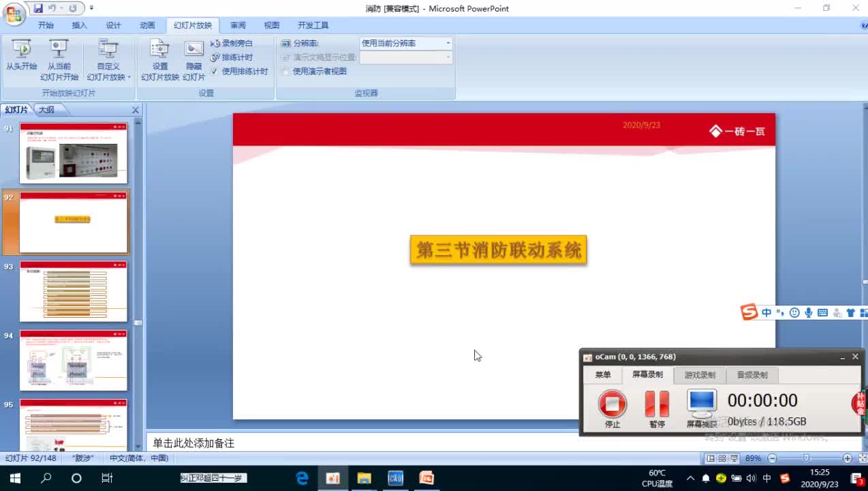Open the 开发工具 ribbon tab
The image size is (868, 491).
pos(313,25)
